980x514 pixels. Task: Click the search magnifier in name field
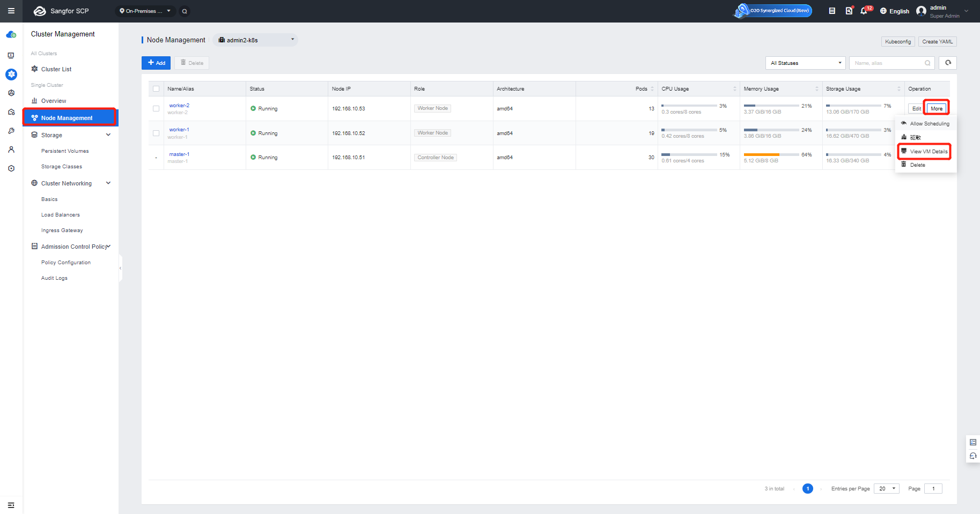coord(927,63)
